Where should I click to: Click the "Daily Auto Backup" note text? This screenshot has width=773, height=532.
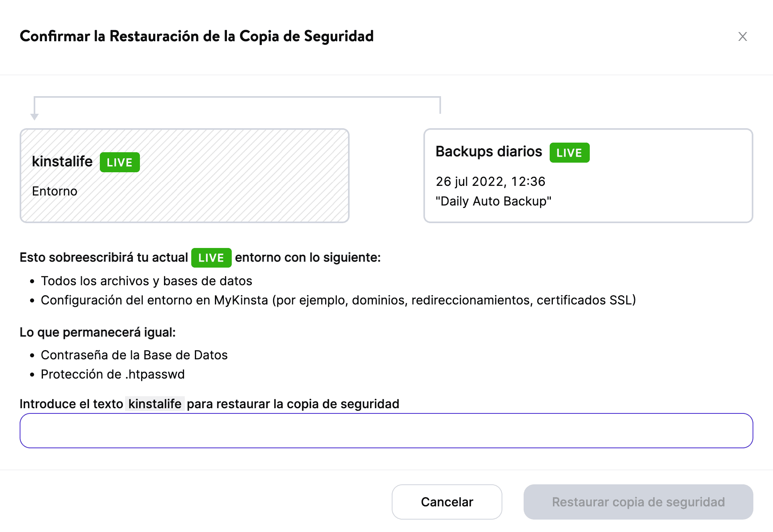click(494, 201)
